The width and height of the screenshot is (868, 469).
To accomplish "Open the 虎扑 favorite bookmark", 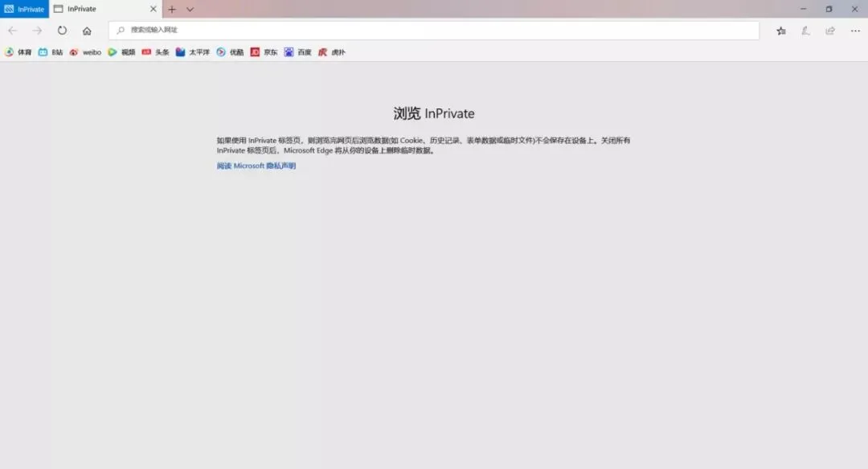I will pyautogui.click(x=331, y=51).
